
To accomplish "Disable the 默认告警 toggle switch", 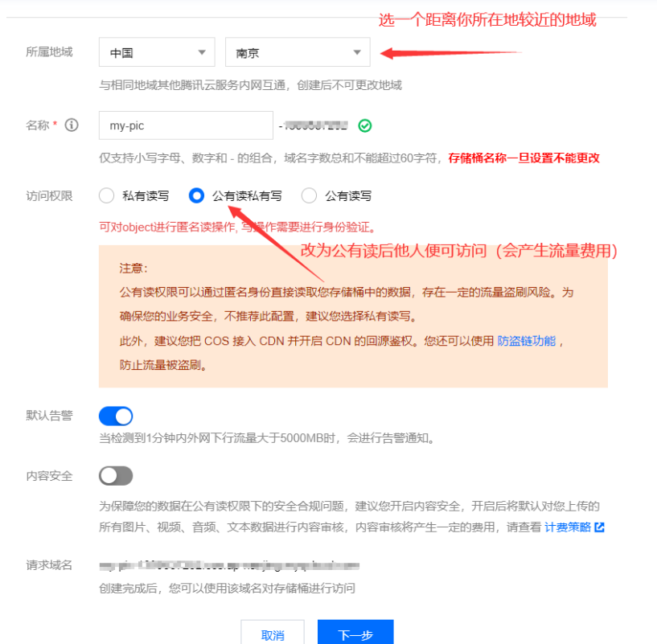I will click(116, 416).
